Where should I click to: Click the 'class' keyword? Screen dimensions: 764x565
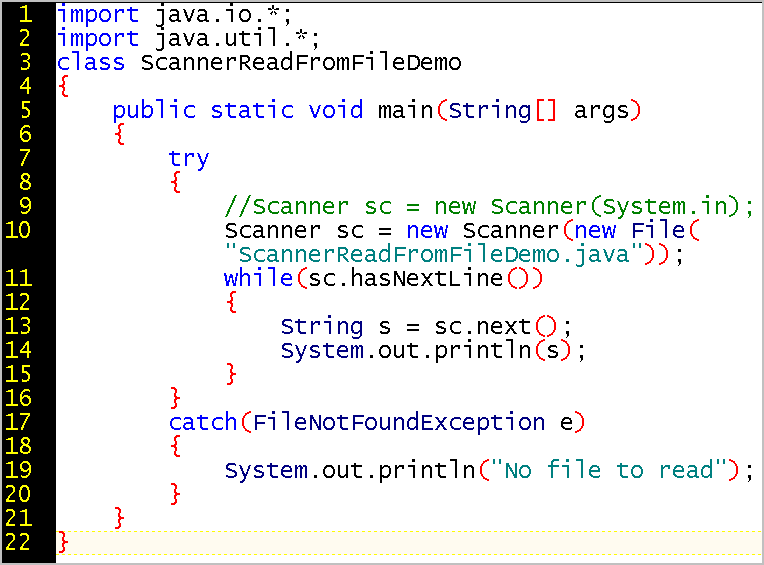point(91,62)
